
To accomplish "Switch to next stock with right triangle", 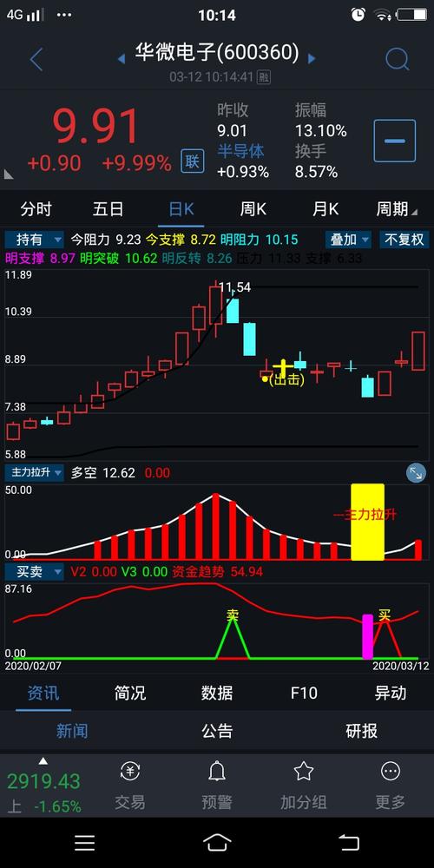I will pos(312,58).
